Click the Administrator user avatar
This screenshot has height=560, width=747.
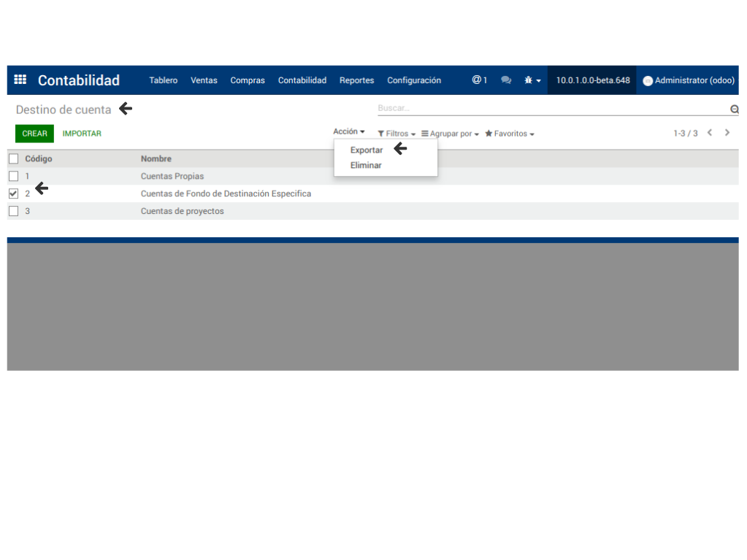(648, 81)
